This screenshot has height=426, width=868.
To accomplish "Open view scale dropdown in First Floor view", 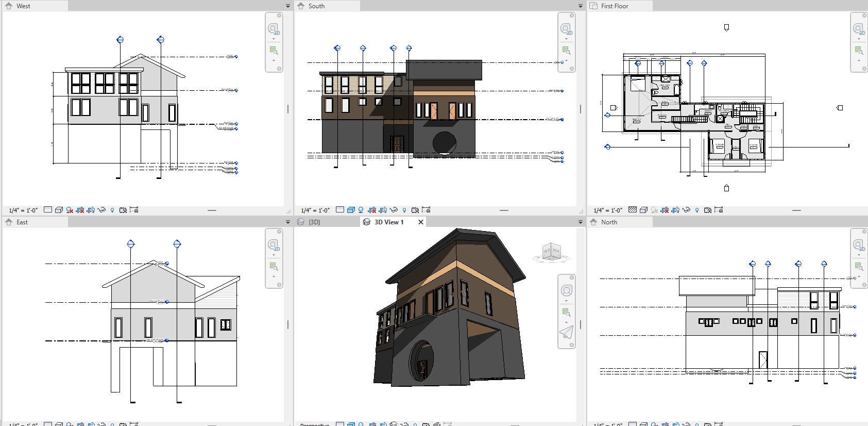I will pyautogui.click(x=608, y=210).
